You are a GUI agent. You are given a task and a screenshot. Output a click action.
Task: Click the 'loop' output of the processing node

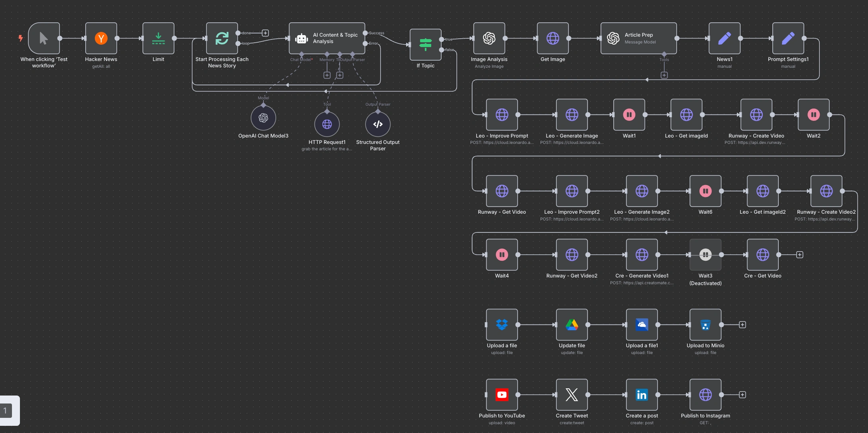(x=238, y=43)
